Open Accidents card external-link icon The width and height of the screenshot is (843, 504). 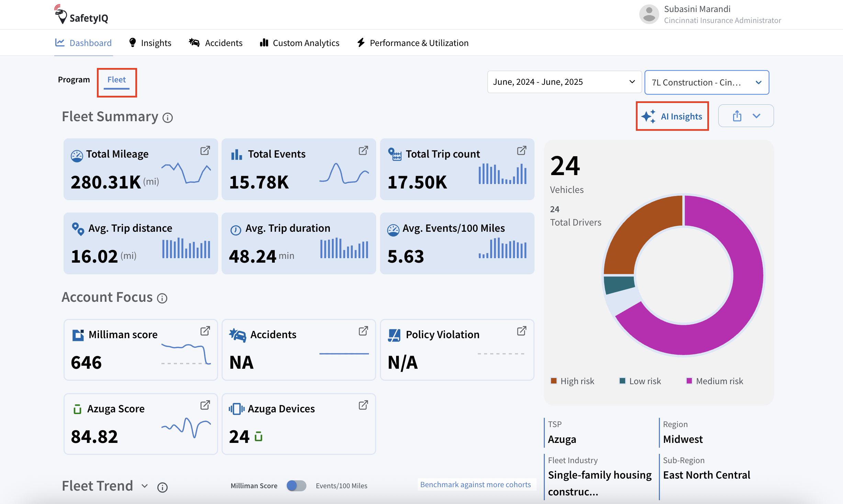click(x=363, y=331)
